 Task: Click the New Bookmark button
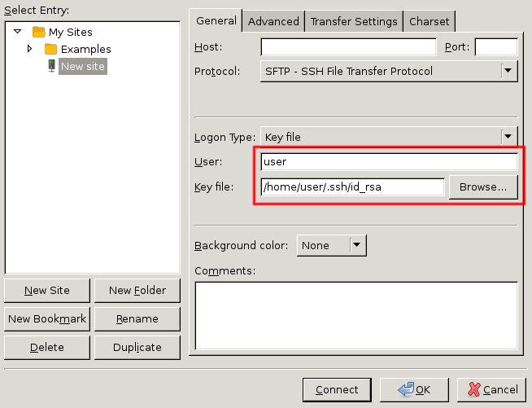[x=47, y=319]
